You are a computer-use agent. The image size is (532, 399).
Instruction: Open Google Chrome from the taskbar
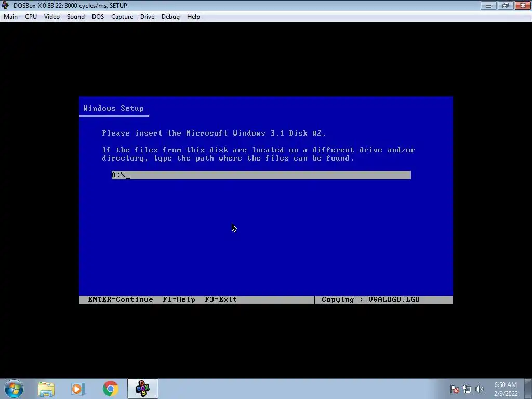pyautogui.click(x=110, y=389)
